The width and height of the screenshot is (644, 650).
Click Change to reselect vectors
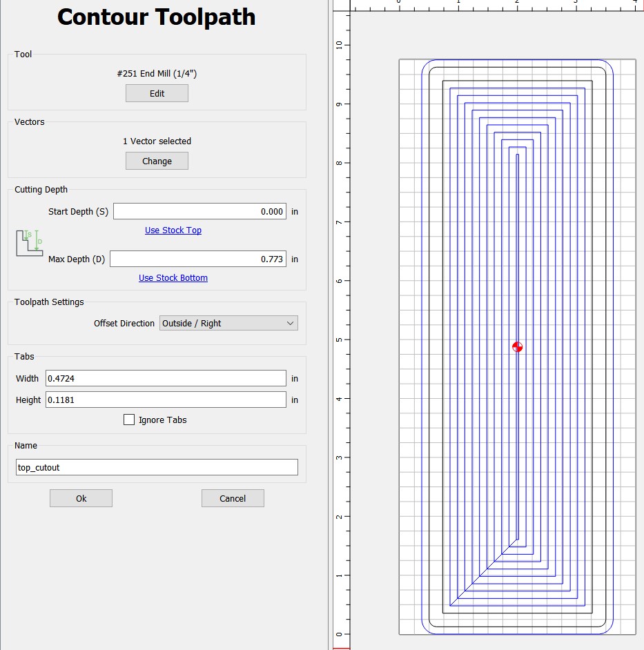coord(157,161)
